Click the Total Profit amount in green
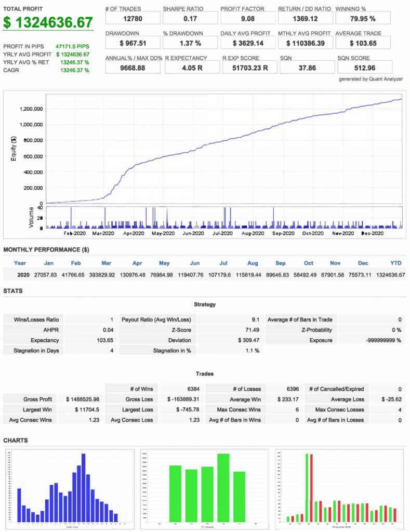Image resolution: width=410 pixels, height=532 pixels. click(48, 22)
